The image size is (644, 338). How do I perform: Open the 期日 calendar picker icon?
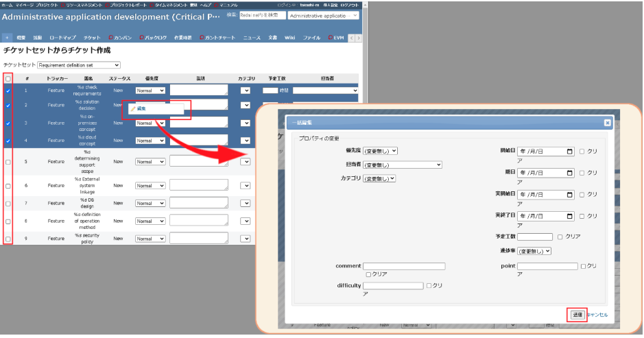click(x=569, y=173)
